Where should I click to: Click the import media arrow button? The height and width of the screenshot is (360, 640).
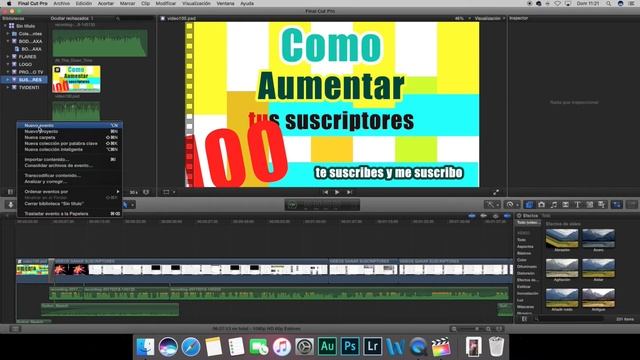pyautogui.click(x=11, y=204)
